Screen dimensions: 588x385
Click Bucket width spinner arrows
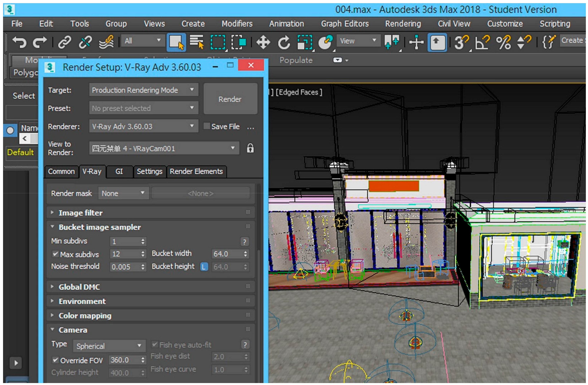[245, 254]
